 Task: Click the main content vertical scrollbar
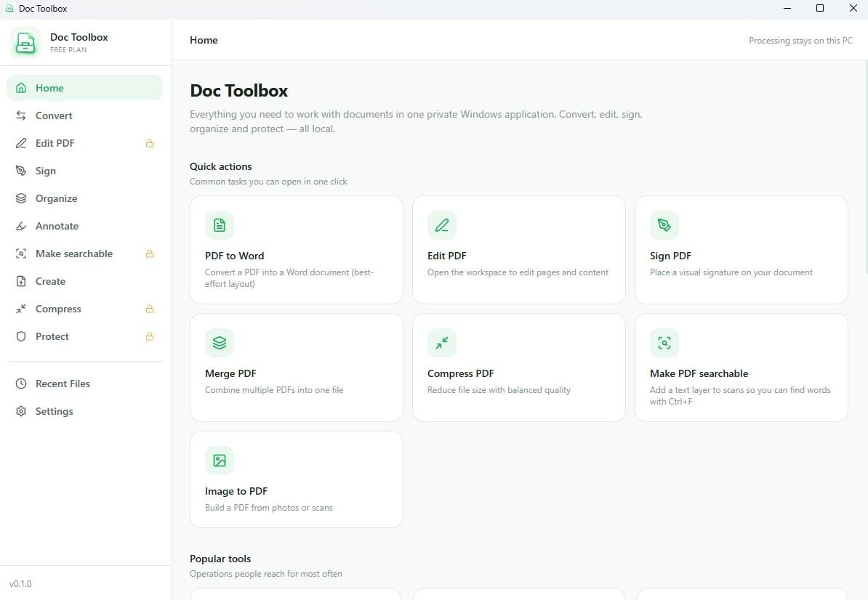point(865,168)
